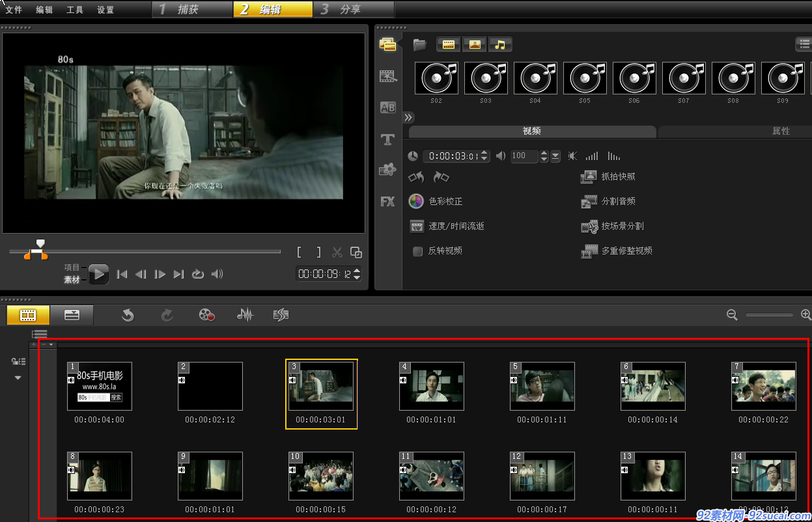
Task: Click 多重修整视频 multi-trim button
Action: click(x=617, y=251)
